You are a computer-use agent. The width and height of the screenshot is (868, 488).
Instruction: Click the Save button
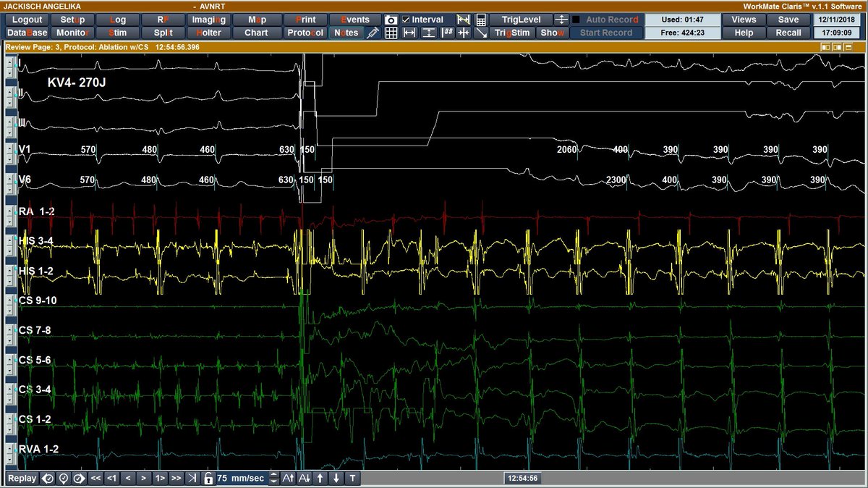click(788, 20)
